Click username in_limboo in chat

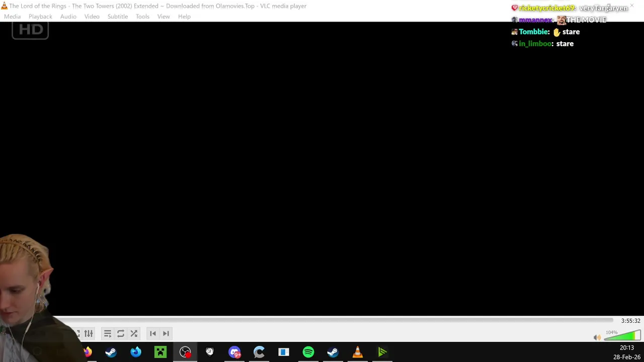[x=535, y=44]
